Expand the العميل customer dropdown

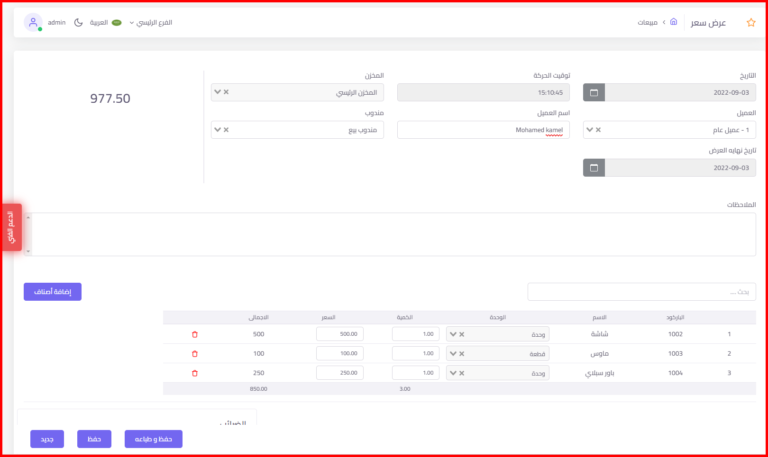[x=589, y=130]
